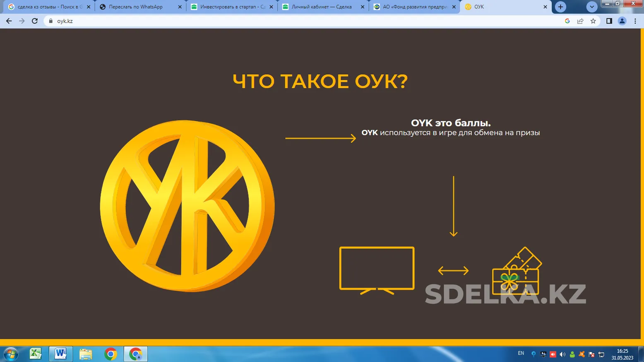Reload the oyk.kz page

point(35,21)
